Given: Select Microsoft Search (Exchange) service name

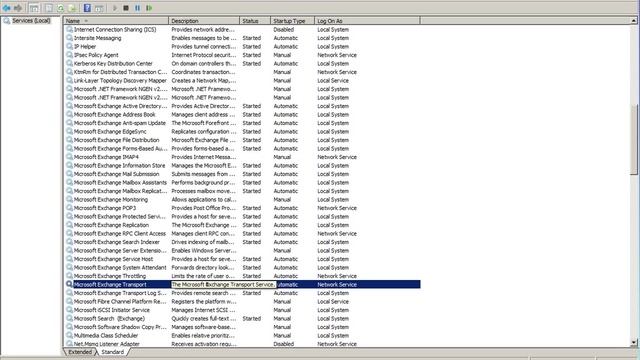Looking at the screenshot, I should (x=109, y=318).
